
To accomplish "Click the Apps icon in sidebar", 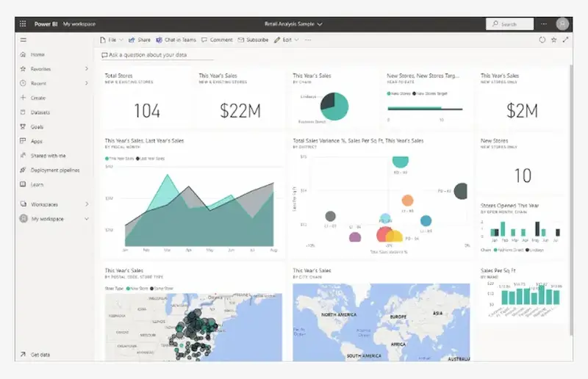I will pyautogui.click(x=23, y=141).
